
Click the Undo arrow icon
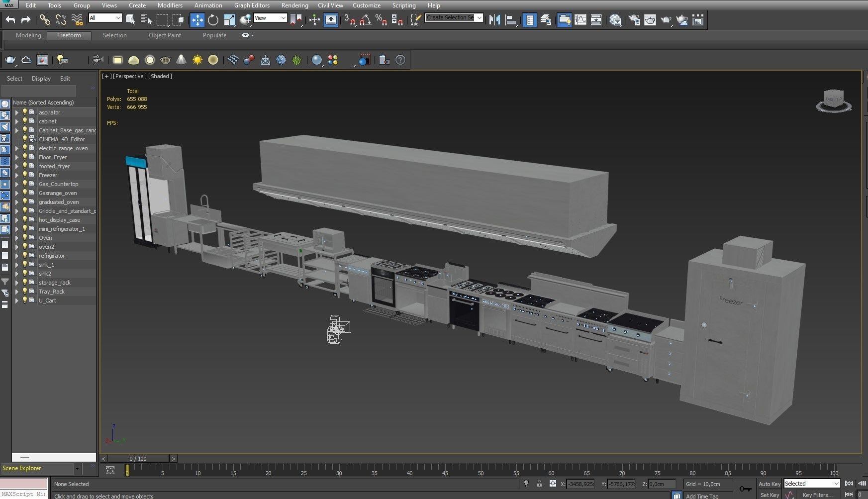tap(10, 20)
